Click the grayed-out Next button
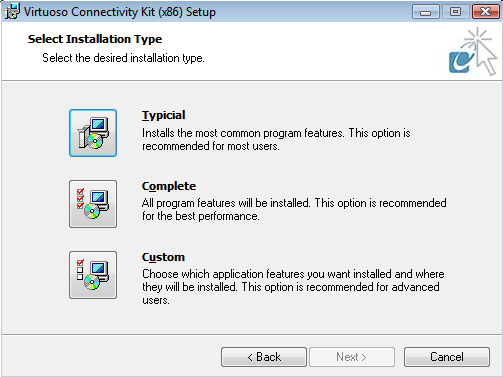Viewport: 503px width, 377px height. [x=352, y=357]
